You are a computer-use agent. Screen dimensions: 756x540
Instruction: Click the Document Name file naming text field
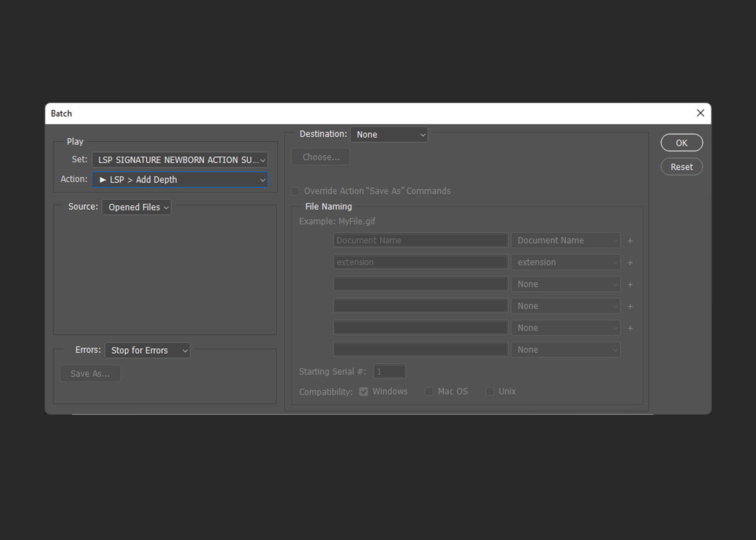421,240
